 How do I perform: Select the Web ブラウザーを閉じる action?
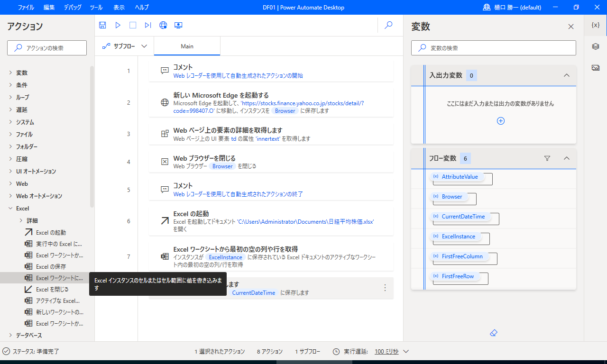[x=271, y=162]
